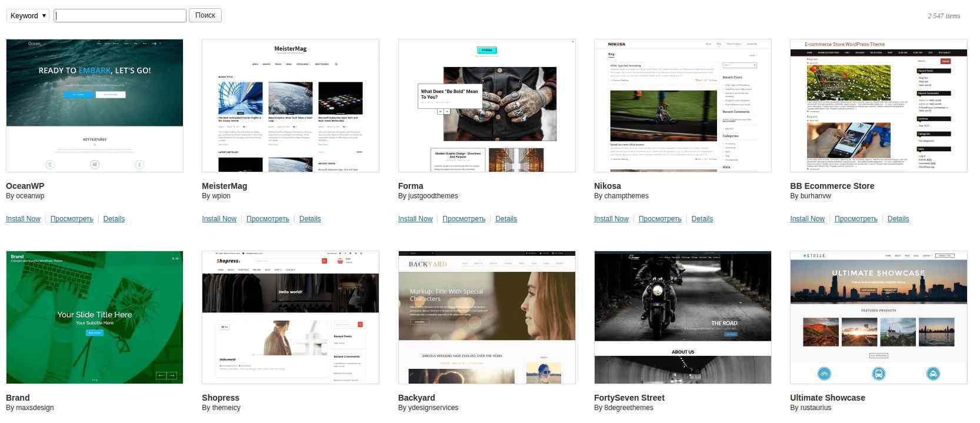Screen dimensions: 980x423
Task: Click author text By ydesignservices
Action: click(x=428, y=408)
